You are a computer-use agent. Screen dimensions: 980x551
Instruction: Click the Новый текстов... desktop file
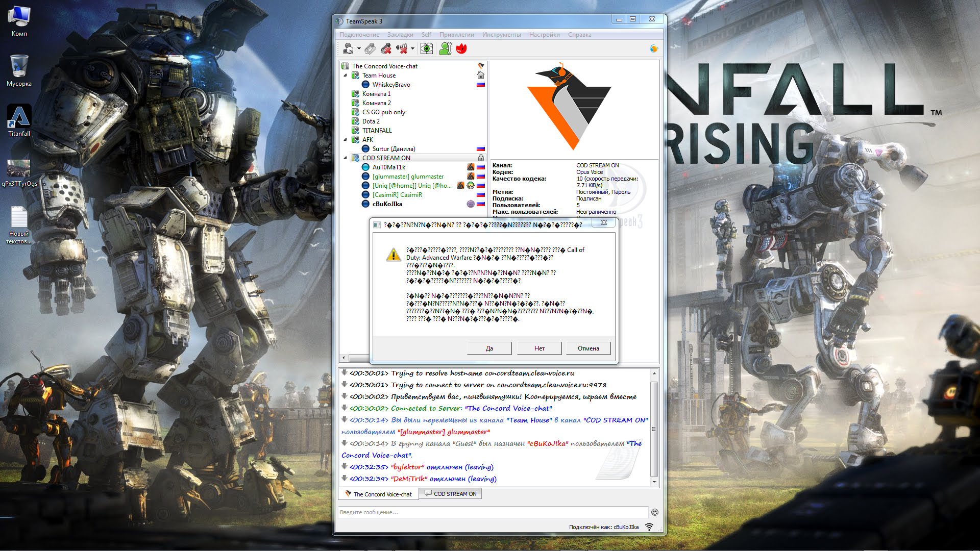click(19, 226)
